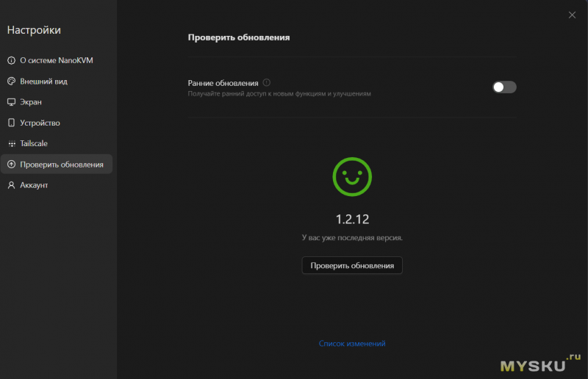
Task: Open the Список изменений link
Action: [352, 343]
